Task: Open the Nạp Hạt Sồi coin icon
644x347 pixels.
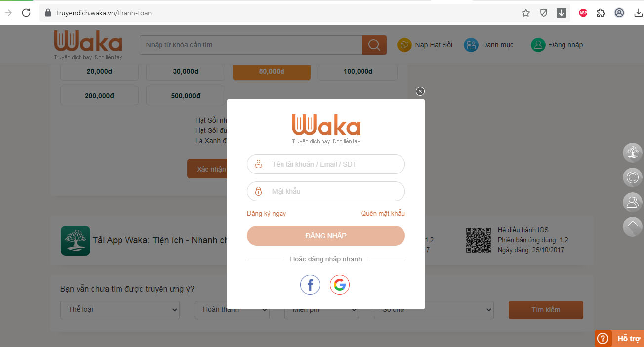Action: (x=404, y=45)
